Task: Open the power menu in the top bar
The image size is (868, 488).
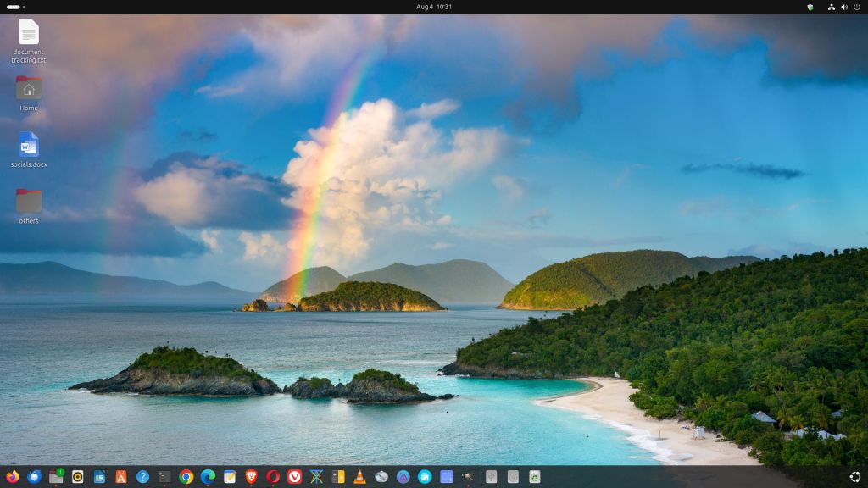Action: [857, 7]
